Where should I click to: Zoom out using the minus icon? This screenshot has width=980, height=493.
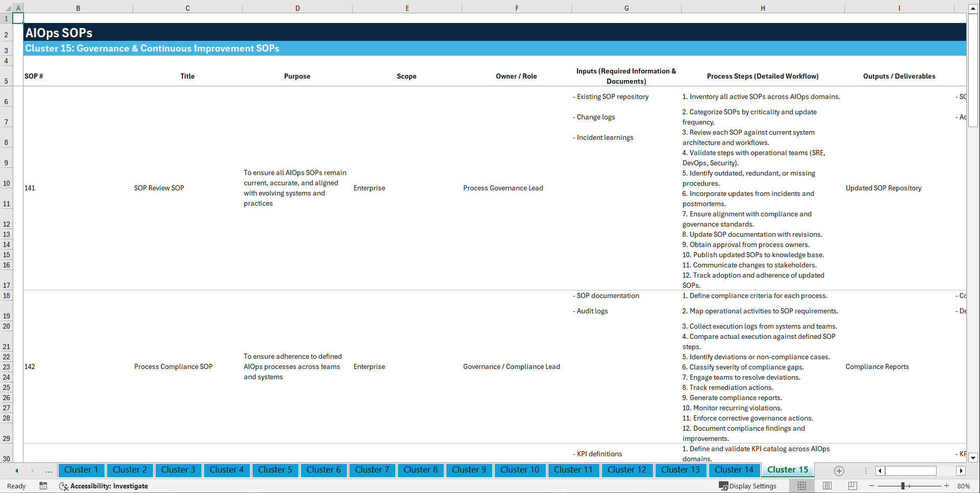tap(871, 486)
